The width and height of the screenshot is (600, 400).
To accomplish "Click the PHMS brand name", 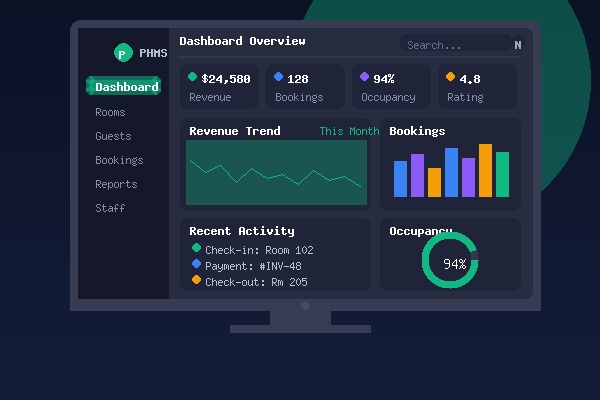I will tap(153, 53).
